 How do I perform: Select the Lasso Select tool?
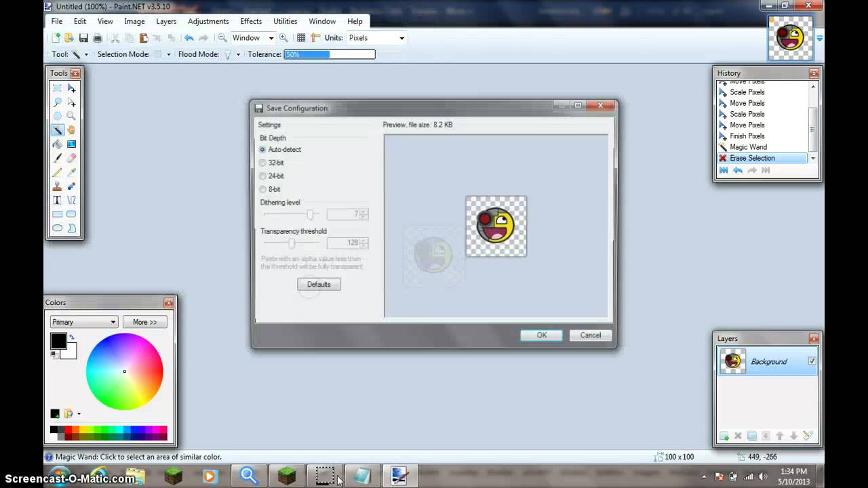(58, 102)
